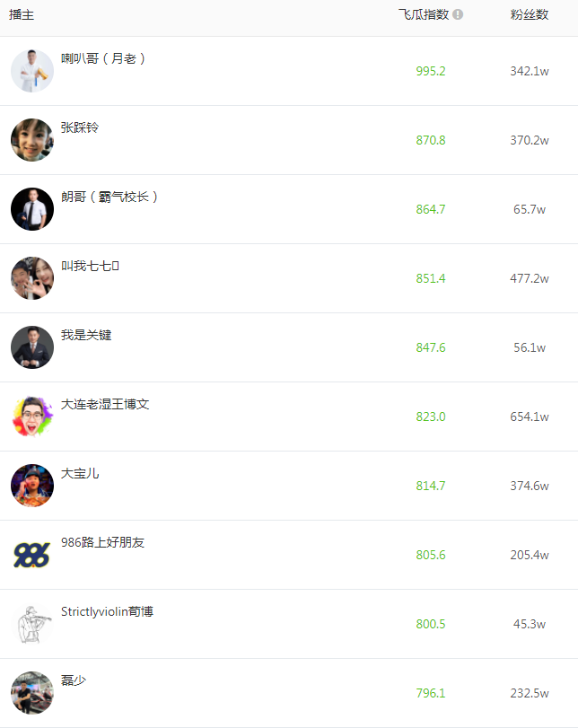Screen dimensions: 578x728
Task: Click the 我是关键 profile photo
Action: 32,347
